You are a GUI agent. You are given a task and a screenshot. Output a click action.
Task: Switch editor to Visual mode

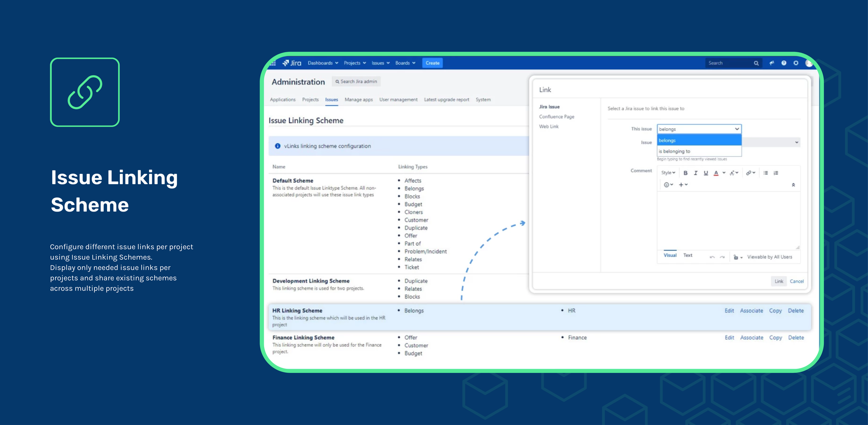(670, 255)
